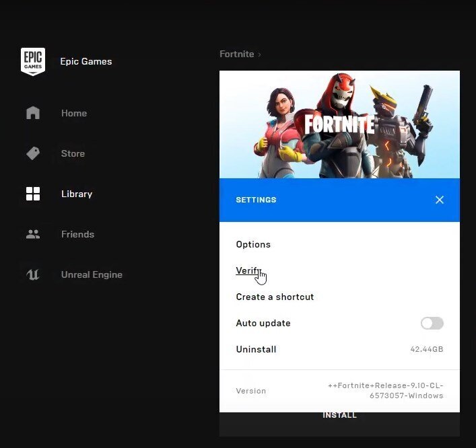Click the Fortnite version string text
Screen dimensions: 476x448
pos(386,390)
